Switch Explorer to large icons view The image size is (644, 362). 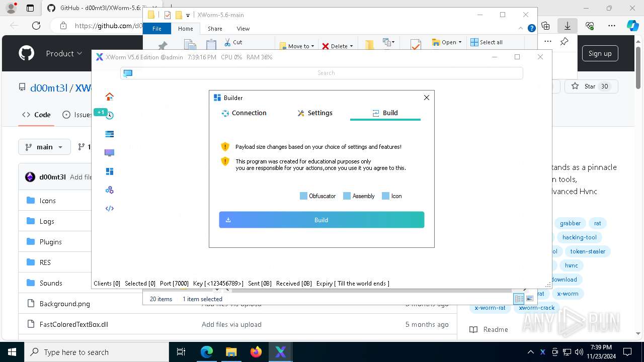(529, 299)
